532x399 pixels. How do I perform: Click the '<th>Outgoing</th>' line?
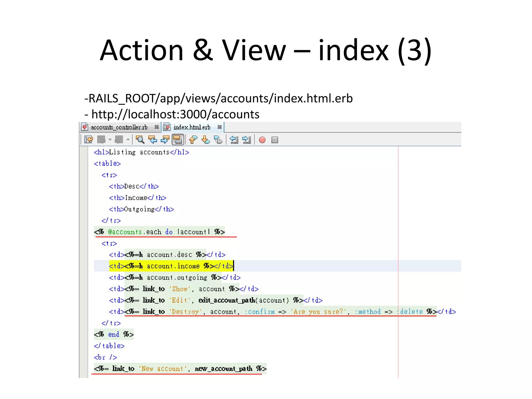coord(142,209)
